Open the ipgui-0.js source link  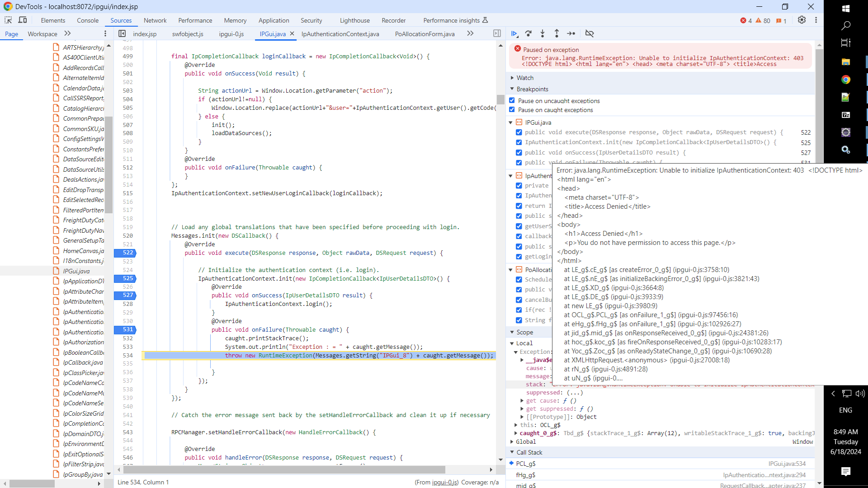point(445,482)
